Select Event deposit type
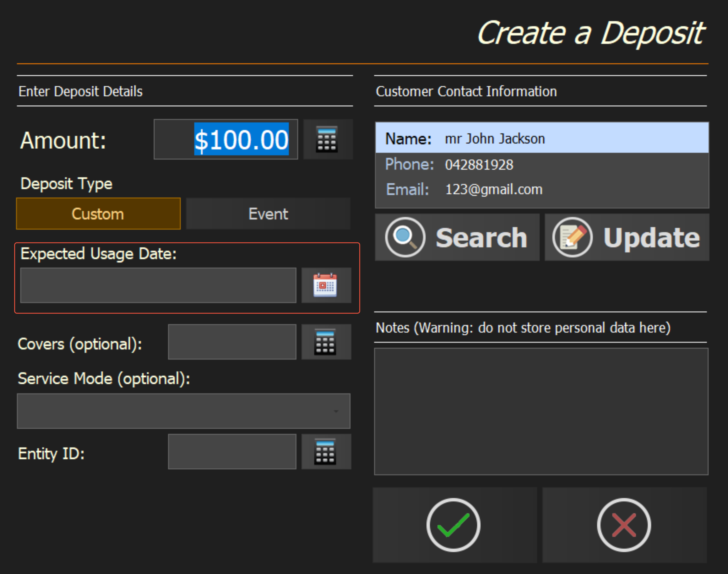 tap(268, 214)
